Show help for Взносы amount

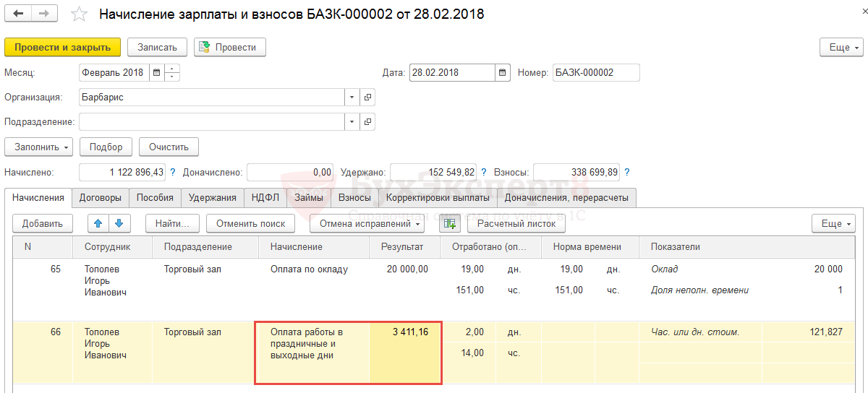point(626,172)
